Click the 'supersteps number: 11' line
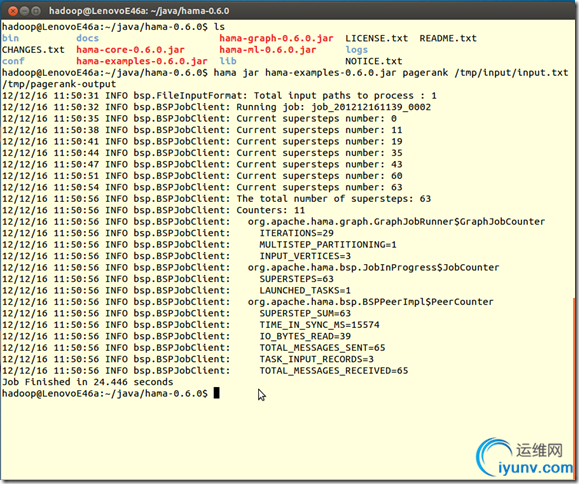The height and width of the screenshot is (484, 579). pyautogui.click(x=202, y=130)
